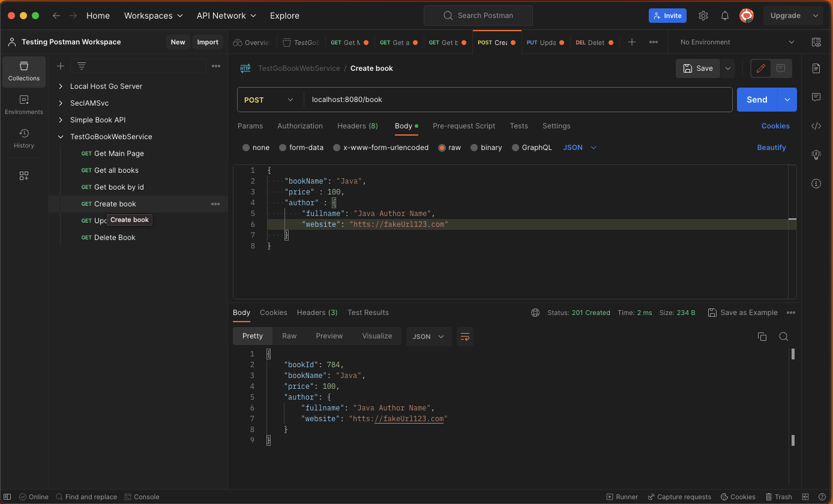Expand the Local Host Go Server collection
Screen dimensions: 833x504
[61, 86]
